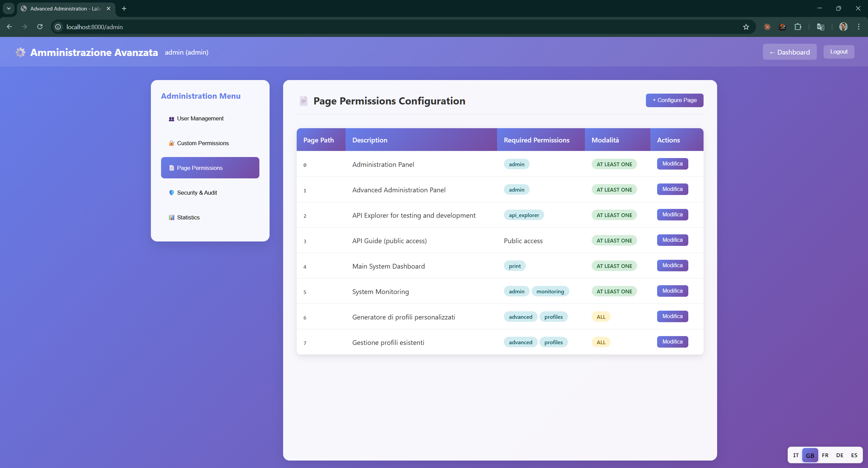This screenshot has width=868, height=468.
Task: Click the browser back arrow
Action: (x=9, y=27)
